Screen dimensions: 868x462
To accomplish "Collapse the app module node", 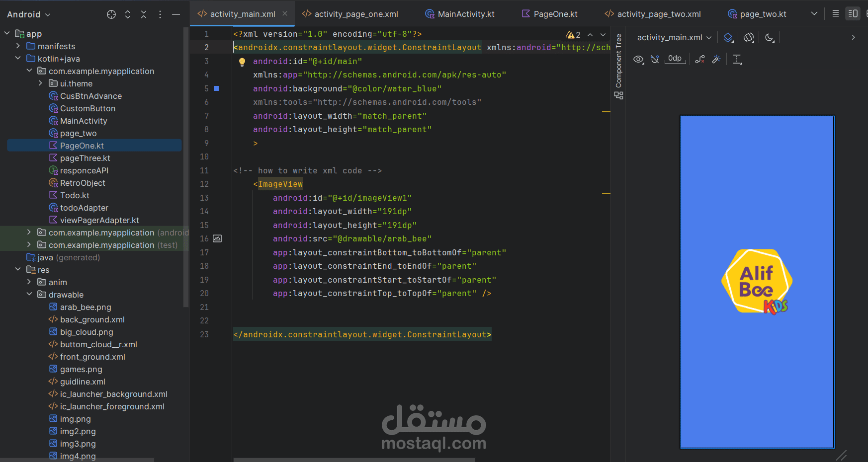I will [7, 33].
